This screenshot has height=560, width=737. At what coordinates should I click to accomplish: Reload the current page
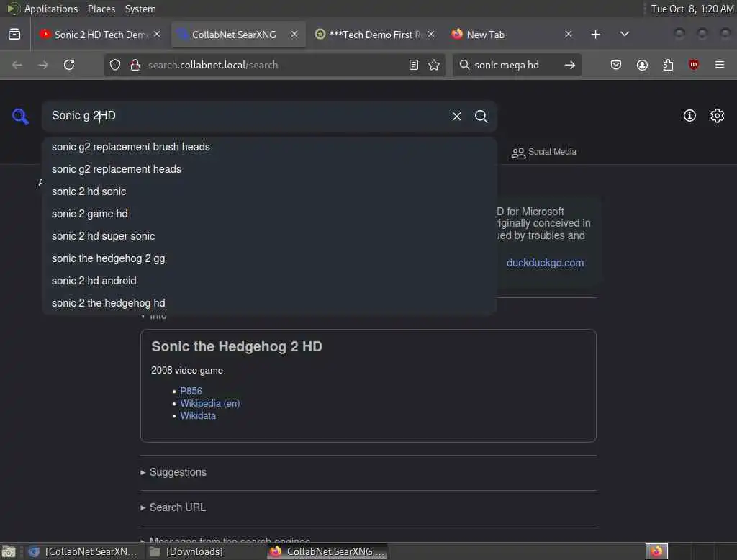[x=69, y=65]
